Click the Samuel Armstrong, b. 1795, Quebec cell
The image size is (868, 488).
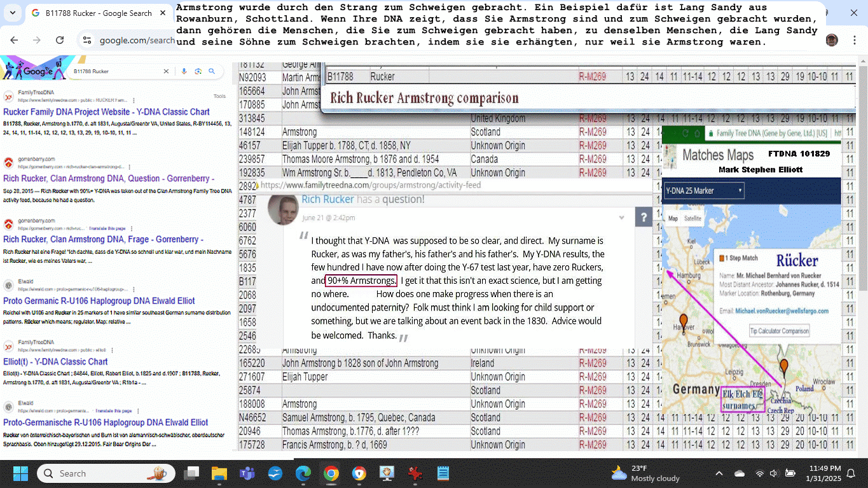(x=375, y=417)
